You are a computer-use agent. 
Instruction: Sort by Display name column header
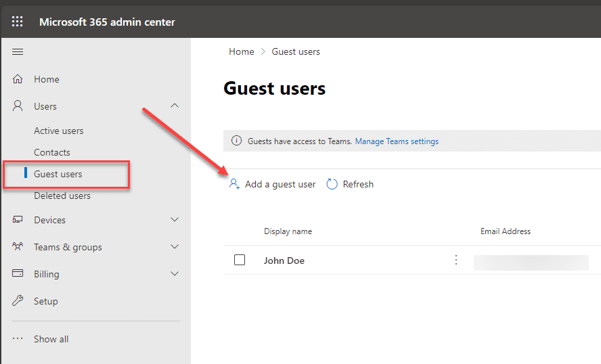[288, 231]
